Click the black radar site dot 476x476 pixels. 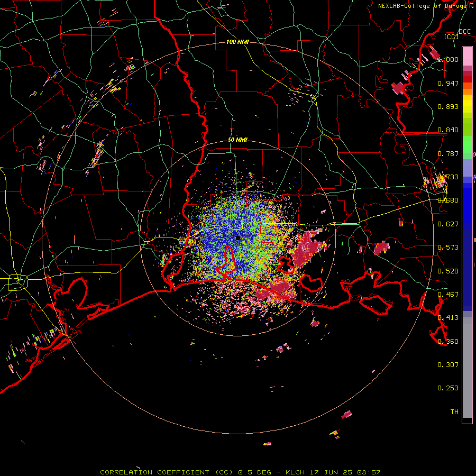[237, 238]
